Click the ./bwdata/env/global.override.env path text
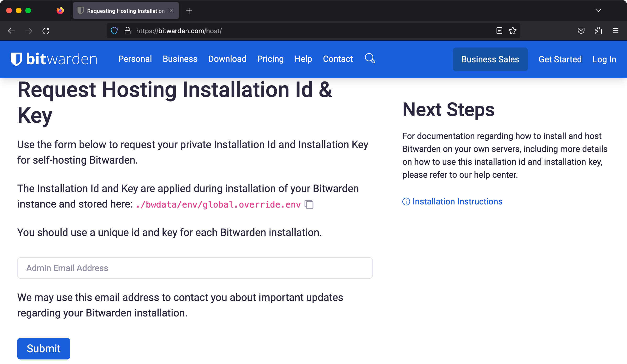 pos(218,204)
